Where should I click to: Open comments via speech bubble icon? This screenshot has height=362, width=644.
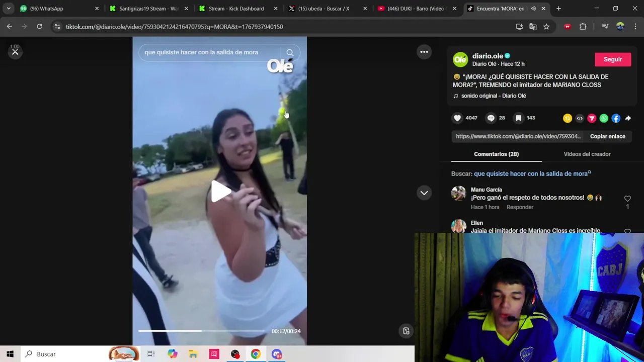(x=491, y=118)
